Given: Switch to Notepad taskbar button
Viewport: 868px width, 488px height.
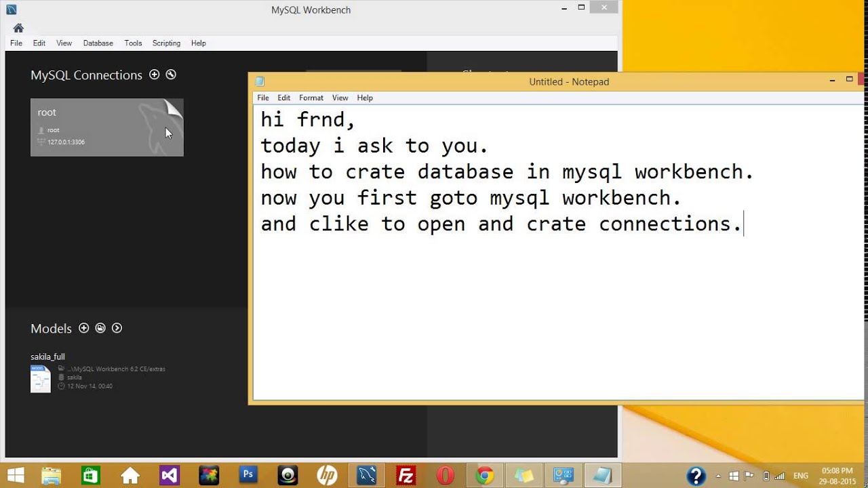Looking at the screenshot, I should click(x=603, y=475).
